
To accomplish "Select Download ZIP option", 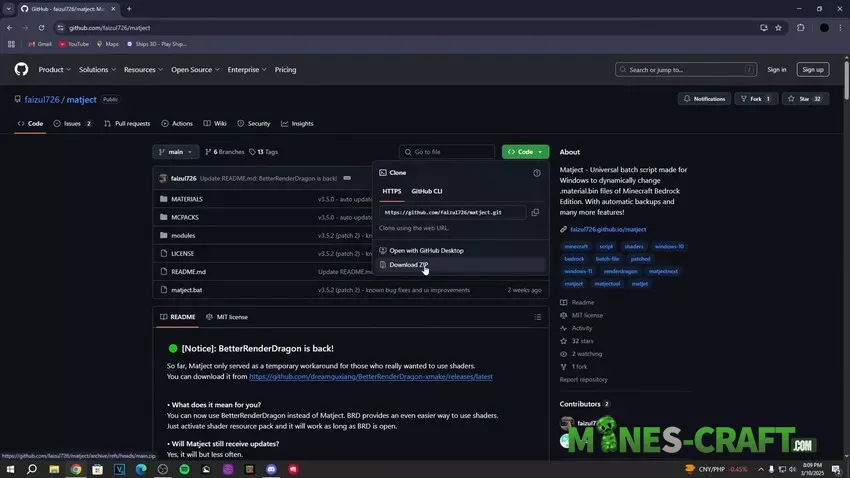I will (408, 265).
